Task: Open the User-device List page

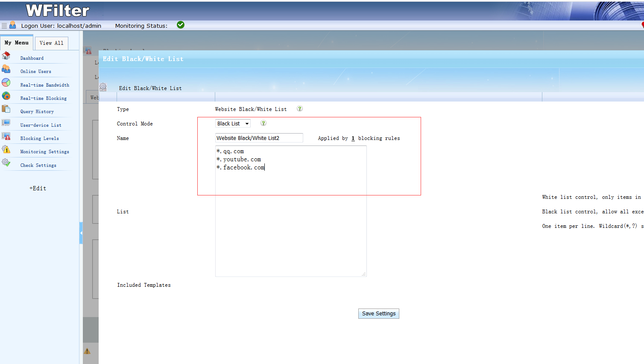Action: [x=41, y=125]
